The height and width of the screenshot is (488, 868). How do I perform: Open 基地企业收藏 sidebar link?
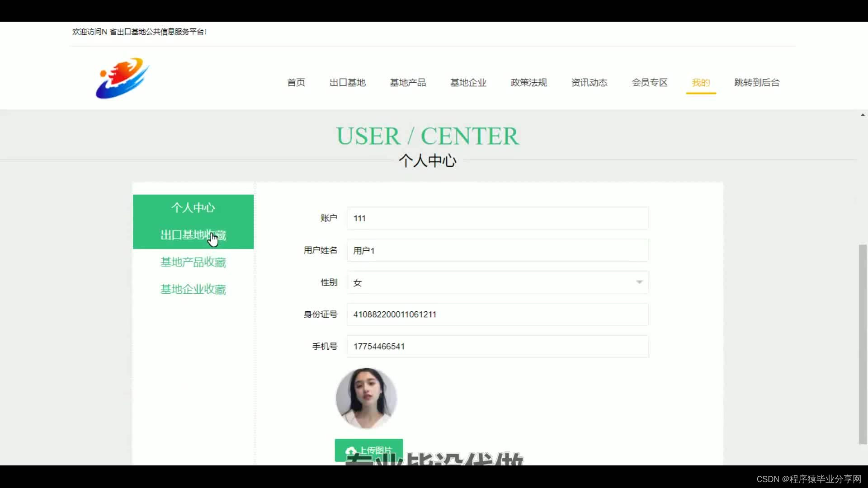pos(193,289)
